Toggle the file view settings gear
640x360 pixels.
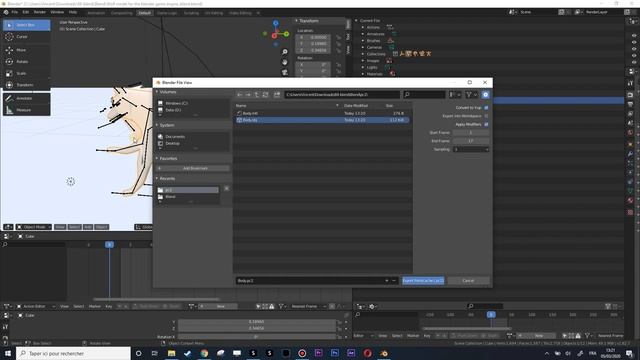click(485, 95)
